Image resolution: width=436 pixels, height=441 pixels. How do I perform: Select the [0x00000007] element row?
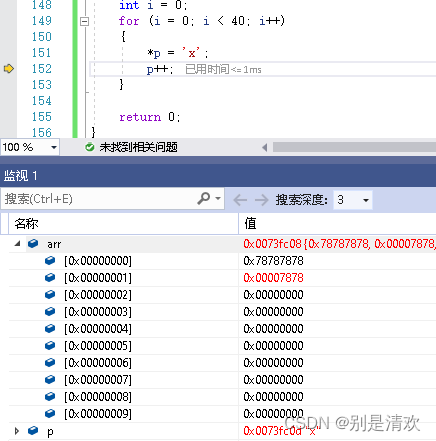pyautogui.click(x=98, y=380)
